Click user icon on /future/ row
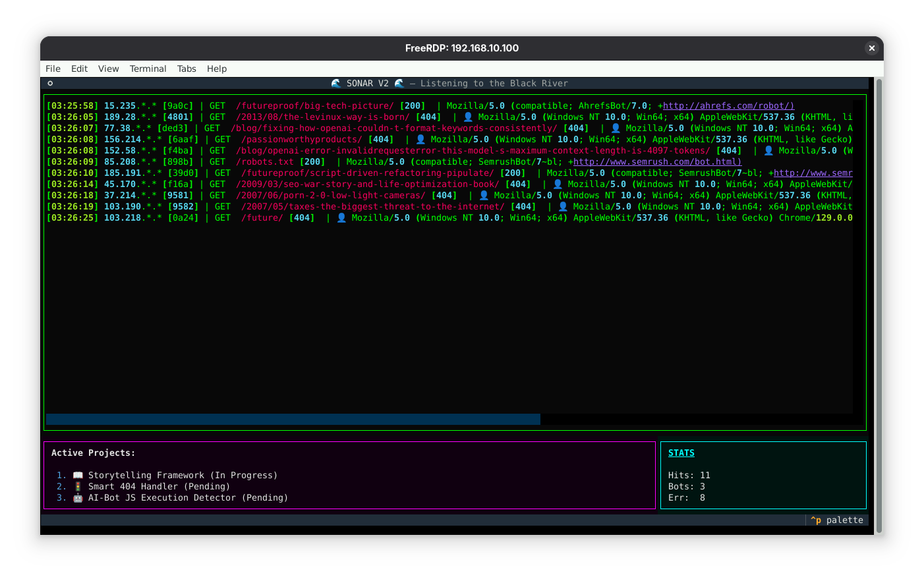Screen dimensions: 924x579 (x=341, y=217)
